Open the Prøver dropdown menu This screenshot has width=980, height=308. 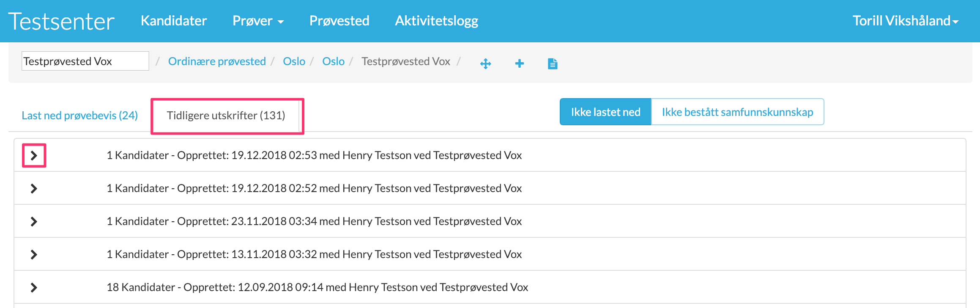[x=257, y=21]
